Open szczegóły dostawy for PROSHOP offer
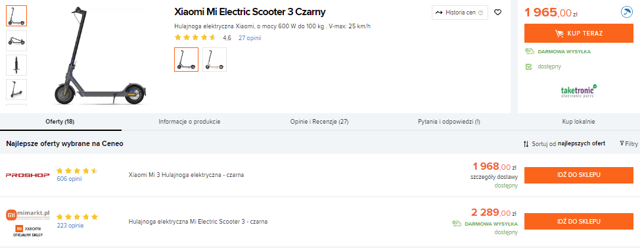This screenshot has height=248, width=644. pyautogui.click(x=494, y=177)
